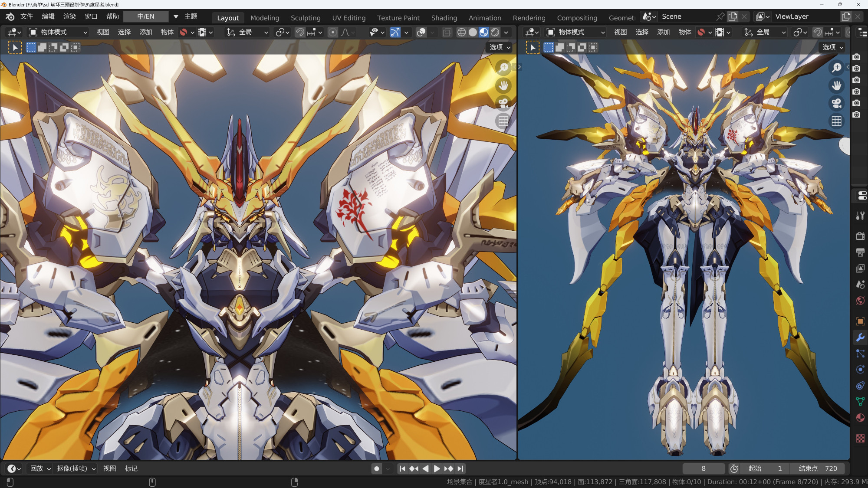
Task: Switch orthographic grid view in left viewport
Action: point(503,121)
